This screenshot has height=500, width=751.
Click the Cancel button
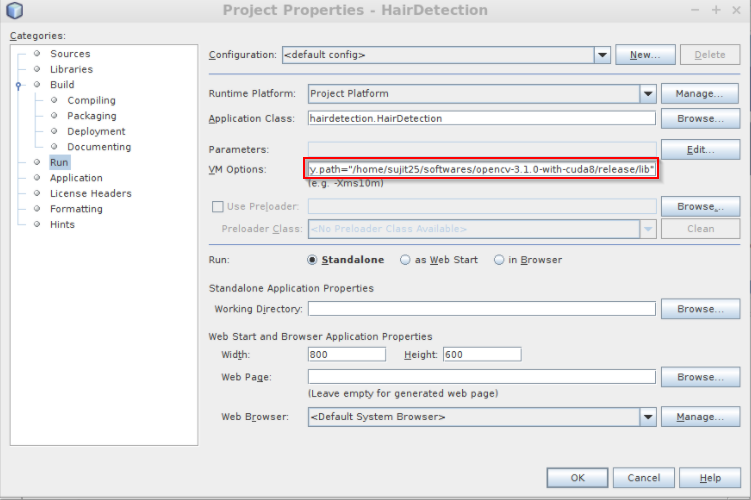tap(644, 478)
